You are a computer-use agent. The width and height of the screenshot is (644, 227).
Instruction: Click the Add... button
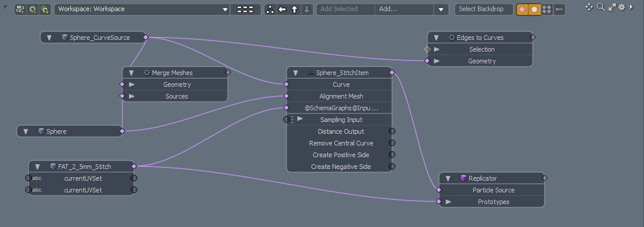pyautogui.click(x=404, y=9)
